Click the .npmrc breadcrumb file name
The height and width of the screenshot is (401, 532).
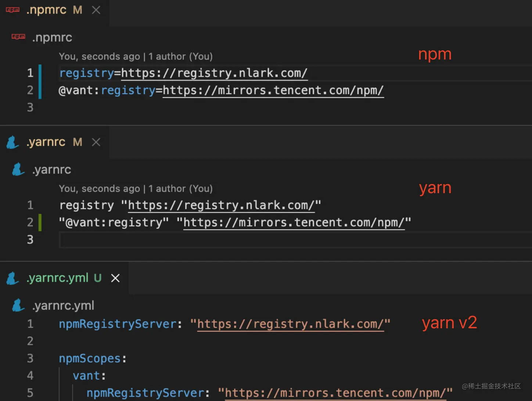(x=52, y=37)
